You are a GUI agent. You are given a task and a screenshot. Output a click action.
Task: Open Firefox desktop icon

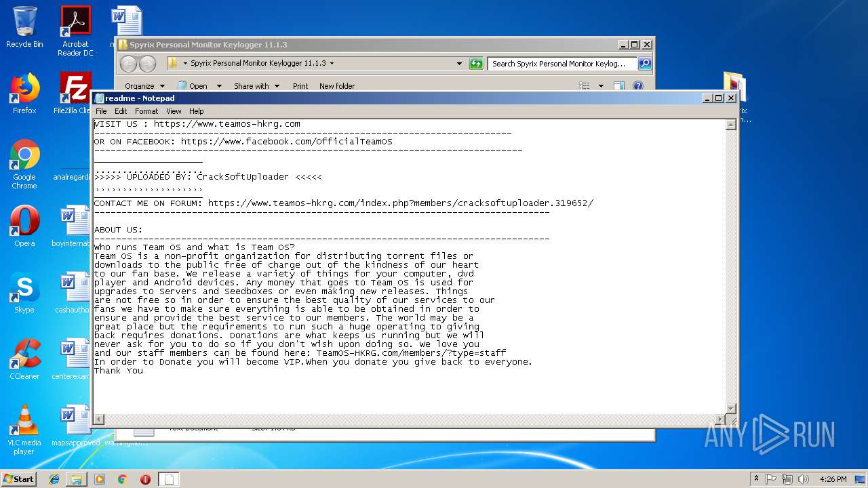(24, 94)
